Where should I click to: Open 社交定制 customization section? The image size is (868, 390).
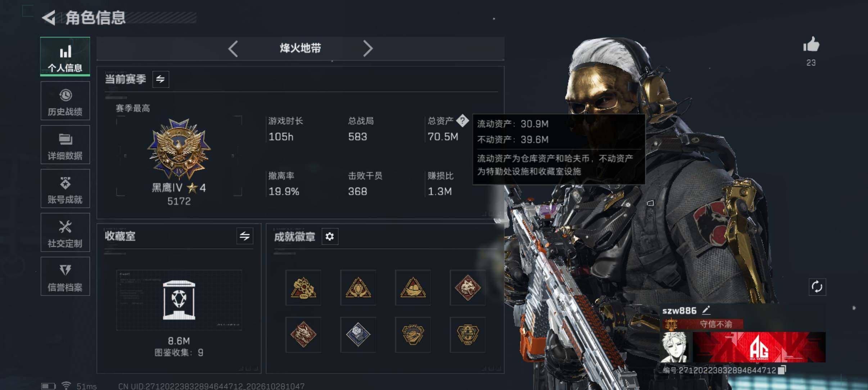coord(65,232)
